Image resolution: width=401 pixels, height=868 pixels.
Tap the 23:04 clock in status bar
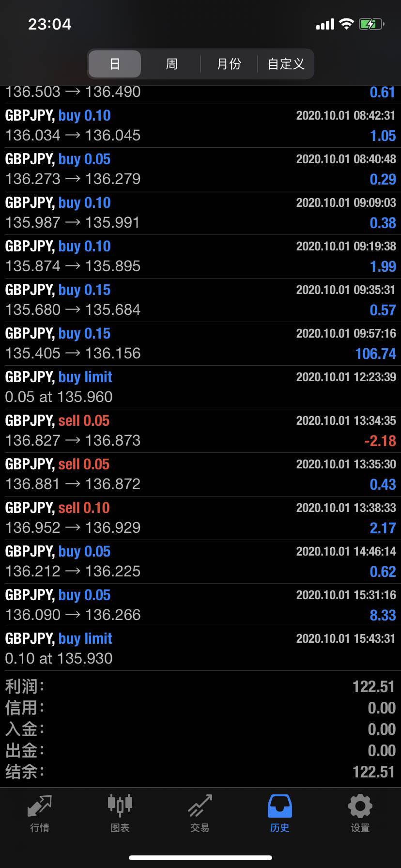49,24
